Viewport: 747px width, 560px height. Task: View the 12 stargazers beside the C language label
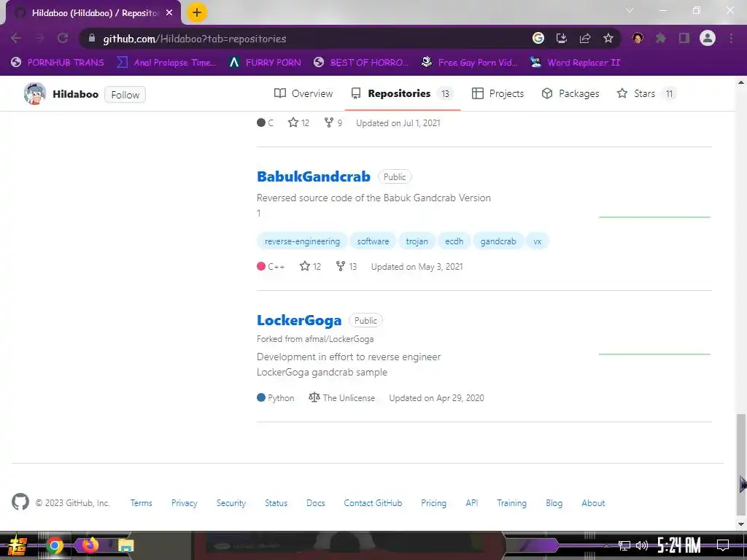click(x=298, y=122)
